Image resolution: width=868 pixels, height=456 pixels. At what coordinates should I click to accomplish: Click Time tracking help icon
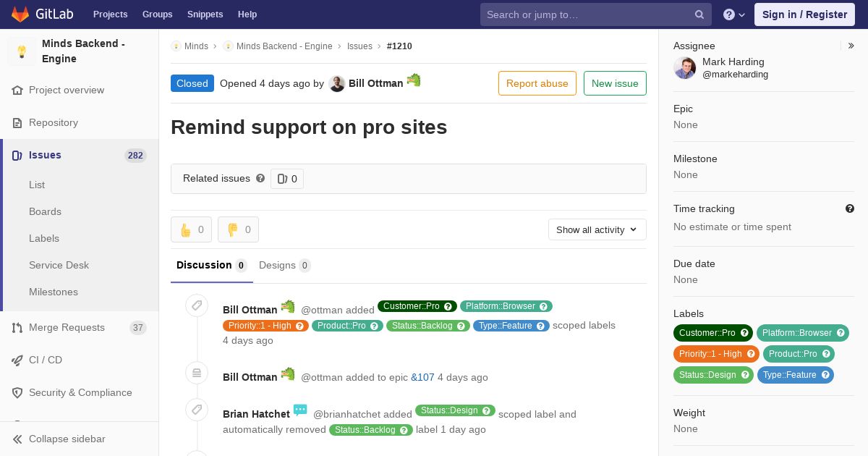850,208
